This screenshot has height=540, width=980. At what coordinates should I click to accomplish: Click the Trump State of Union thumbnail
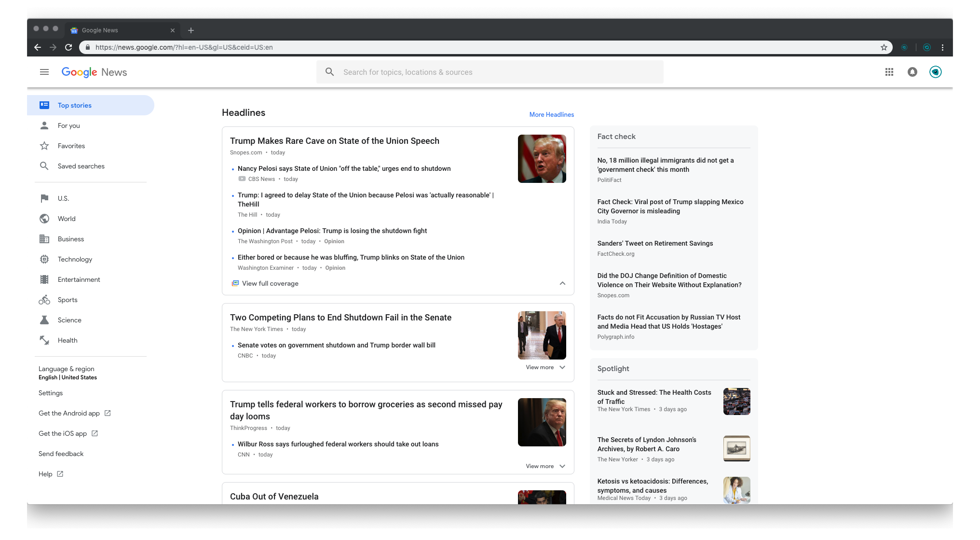542,158
